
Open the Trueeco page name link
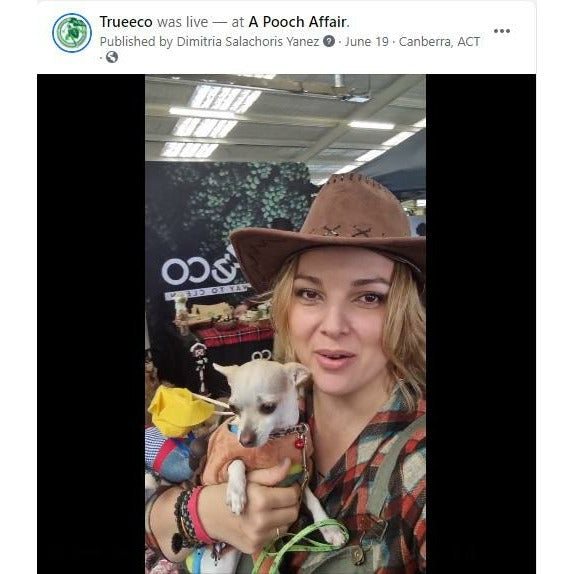pyautogui.click(x=126, y=22)
